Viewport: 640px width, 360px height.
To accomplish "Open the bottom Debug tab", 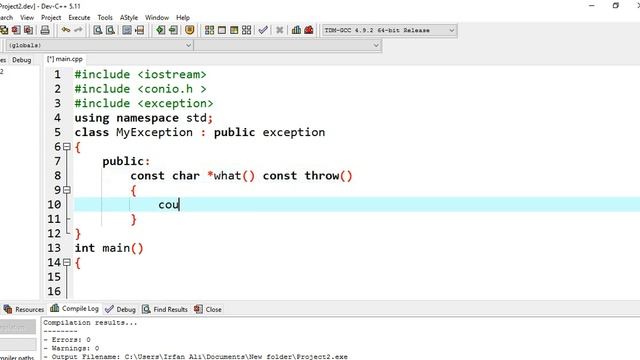I will [120, 309].
